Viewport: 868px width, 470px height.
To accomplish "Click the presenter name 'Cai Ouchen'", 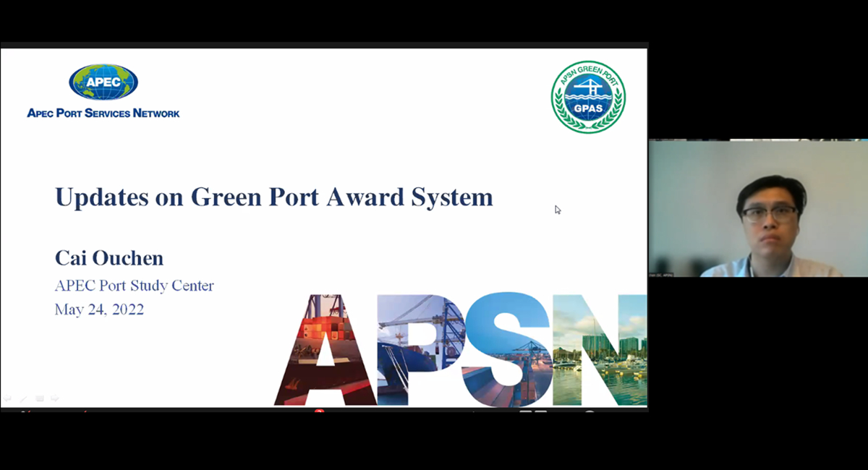I will click(109, 258).
